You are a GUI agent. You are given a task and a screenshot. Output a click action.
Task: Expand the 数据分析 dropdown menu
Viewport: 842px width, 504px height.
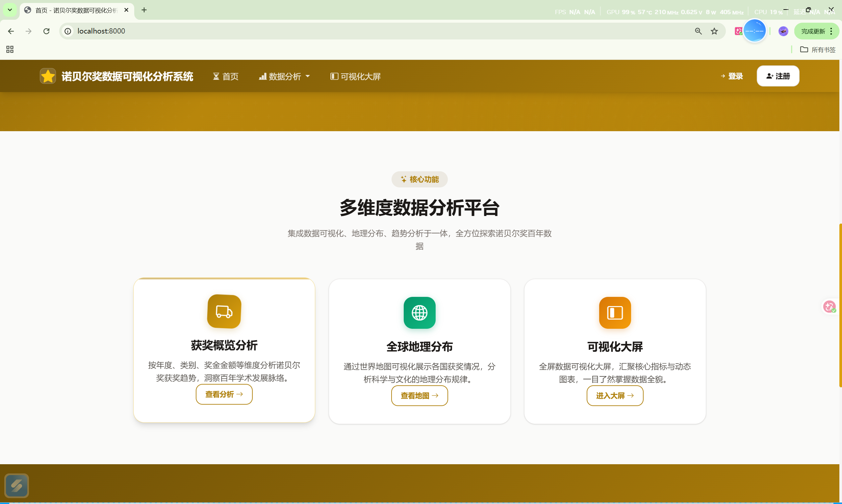click(x=284, y=76)
